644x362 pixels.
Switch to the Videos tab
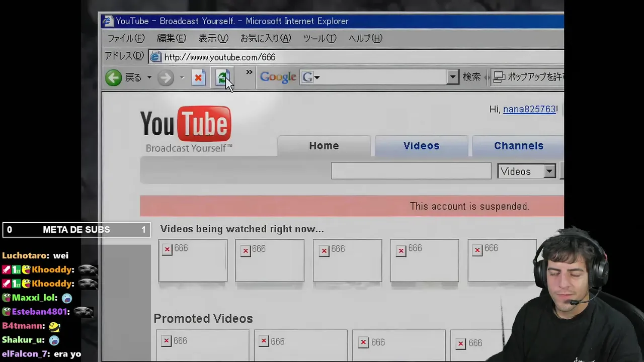pos(421,146)
